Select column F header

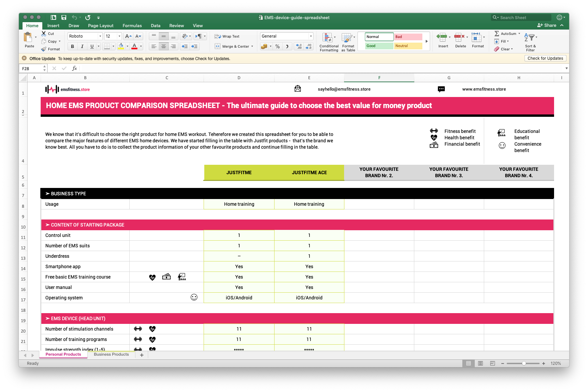click(379, 78)
